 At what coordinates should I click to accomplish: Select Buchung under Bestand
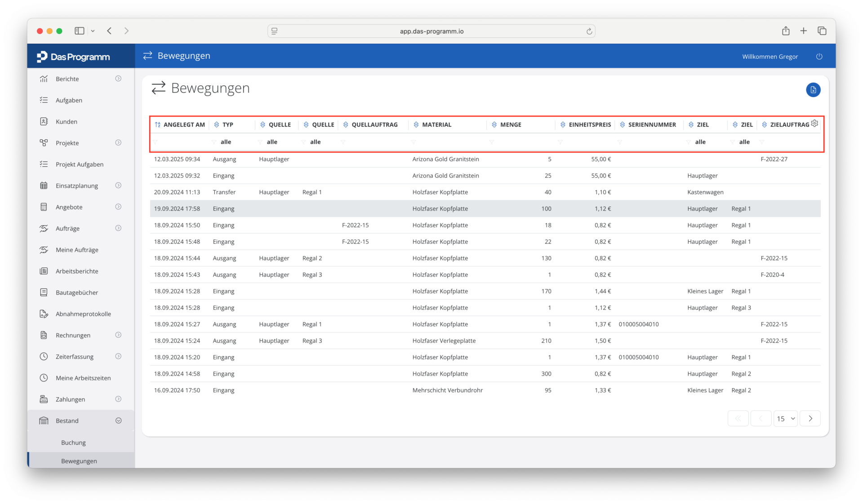click(x=73, y=443)
